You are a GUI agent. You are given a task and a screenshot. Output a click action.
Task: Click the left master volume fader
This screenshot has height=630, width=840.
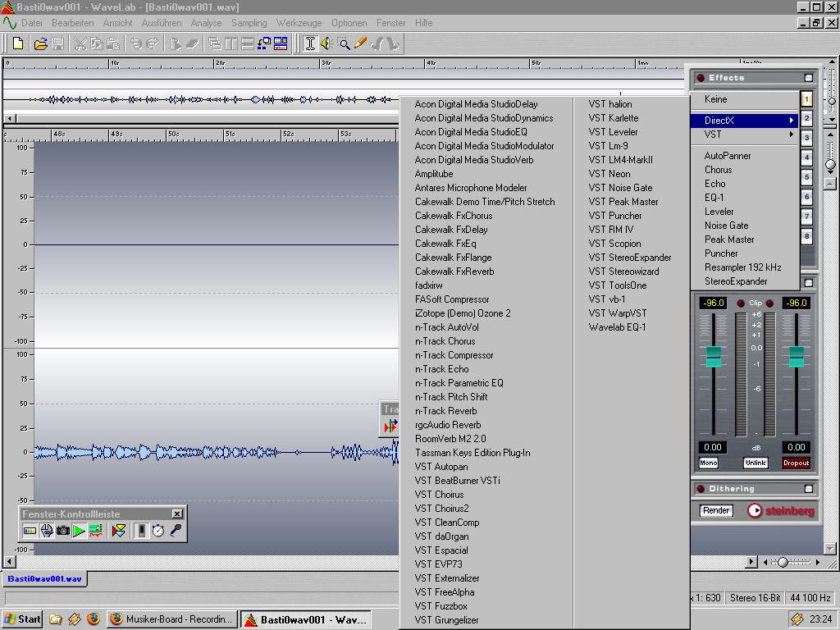[714, 357]
